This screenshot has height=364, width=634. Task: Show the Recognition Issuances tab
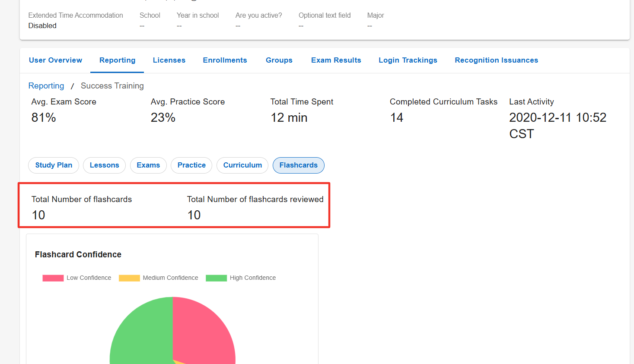pyautogui.click(x=496, y=60)
